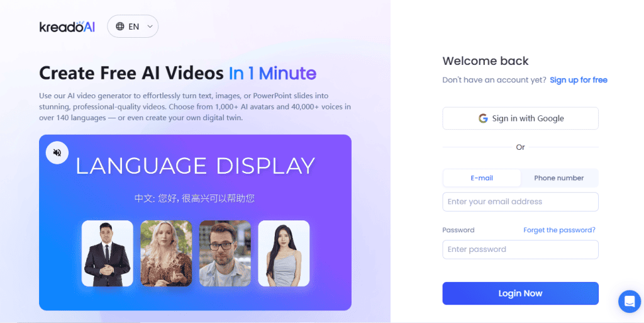Switch to the Phone number tab
Screen dimensions: 644x323
click(558, 178)
